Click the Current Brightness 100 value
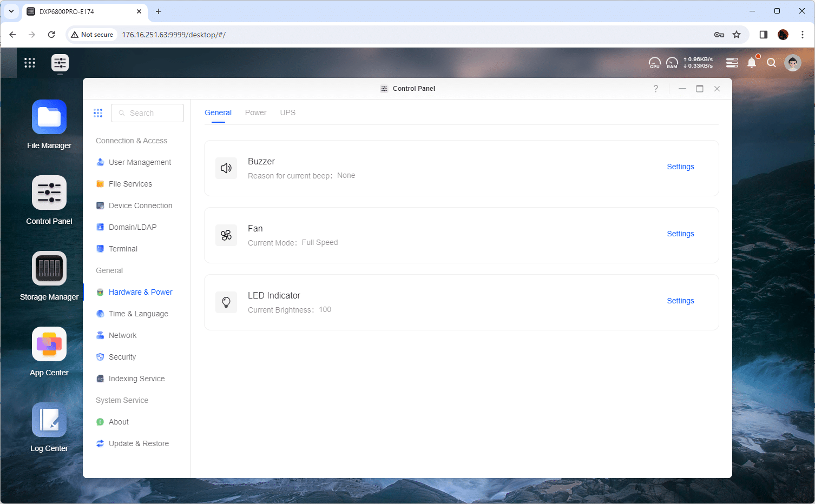 (x=325, y=310)
